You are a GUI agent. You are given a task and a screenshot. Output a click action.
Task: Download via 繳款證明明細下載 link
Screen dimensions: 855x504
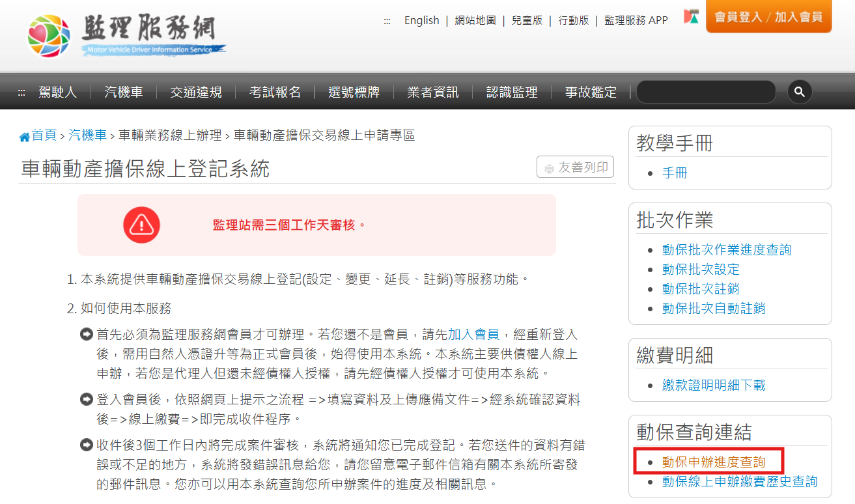click(x=714, y=385)
